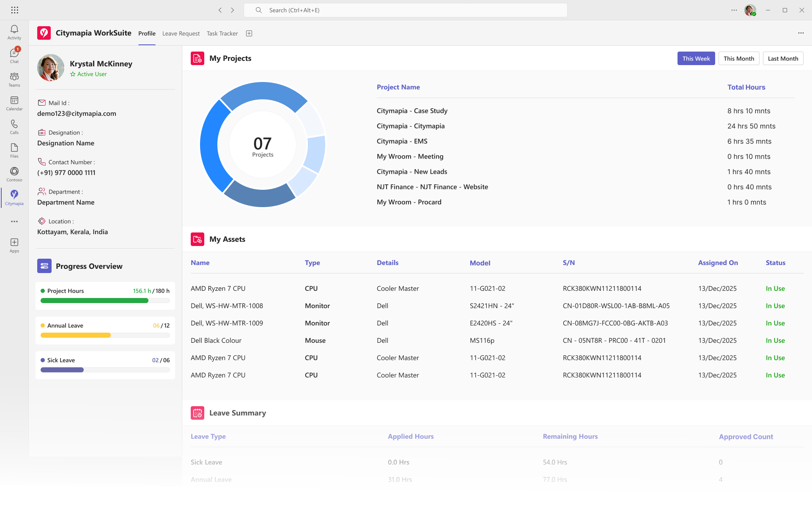Click the Dell Black Colour asset name
The height and width of the screenshot is (522, 812).
click(216, 340)
